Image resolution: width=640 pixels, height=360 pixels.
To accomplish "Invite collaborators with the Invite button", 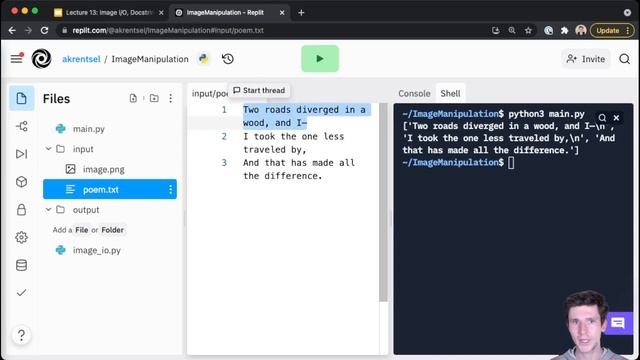I will pos(586,59).
